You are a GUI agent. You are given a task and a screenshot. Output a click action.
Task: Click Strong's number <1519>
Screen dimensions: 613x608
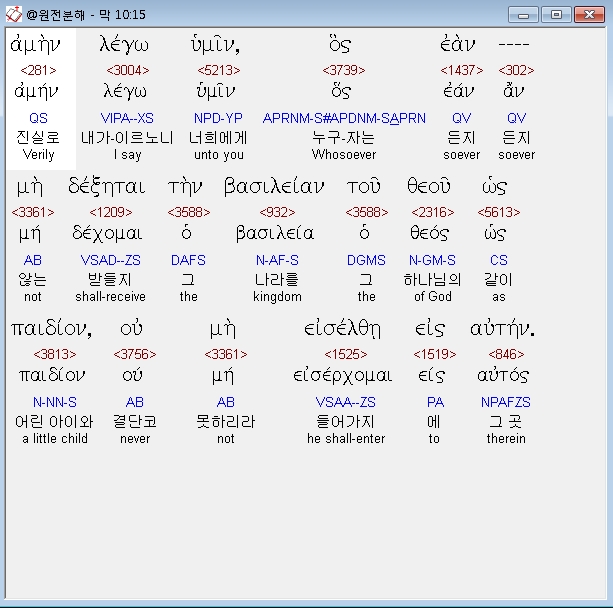435,354
